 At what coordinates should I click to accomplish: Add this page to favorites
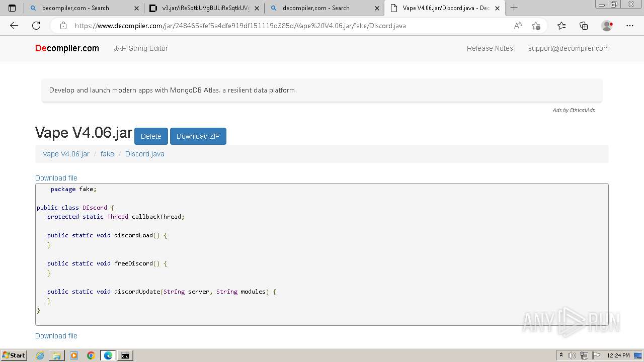pos(536,26)
